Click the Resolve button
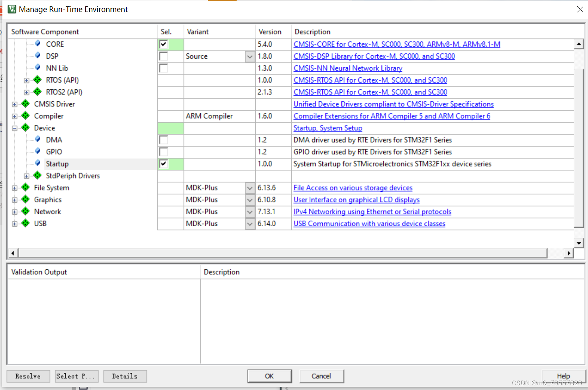 pyautogui.click(x=28, y=376)
